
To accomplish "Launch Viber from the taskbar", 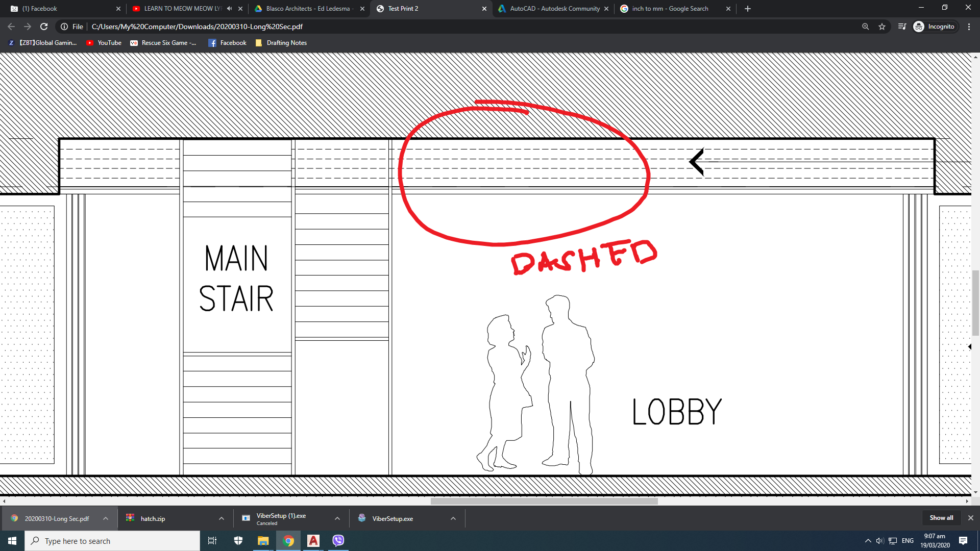I will (338, 540).
